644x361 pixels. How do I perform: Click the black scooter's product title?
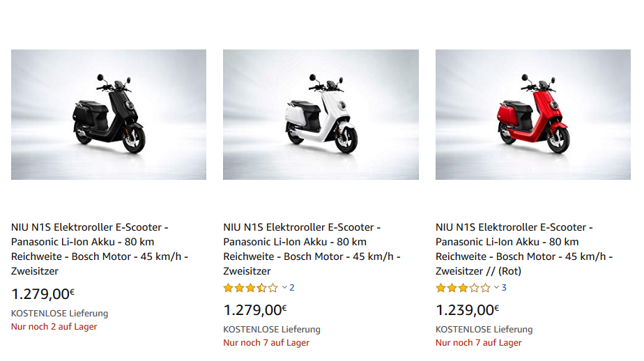(x=100, y=249)
